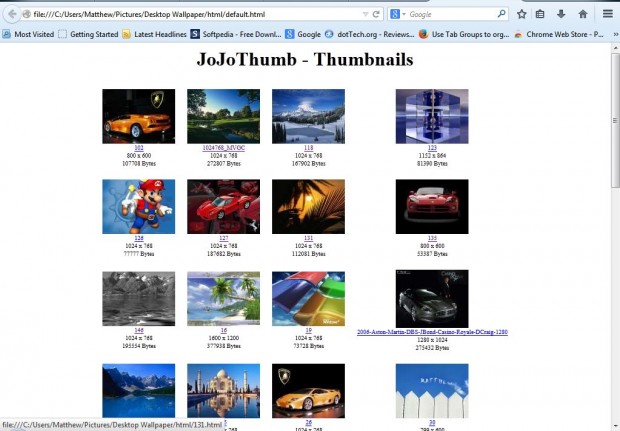Open the grayscale mountain lake thumbnail

click(x=138, y=299)
